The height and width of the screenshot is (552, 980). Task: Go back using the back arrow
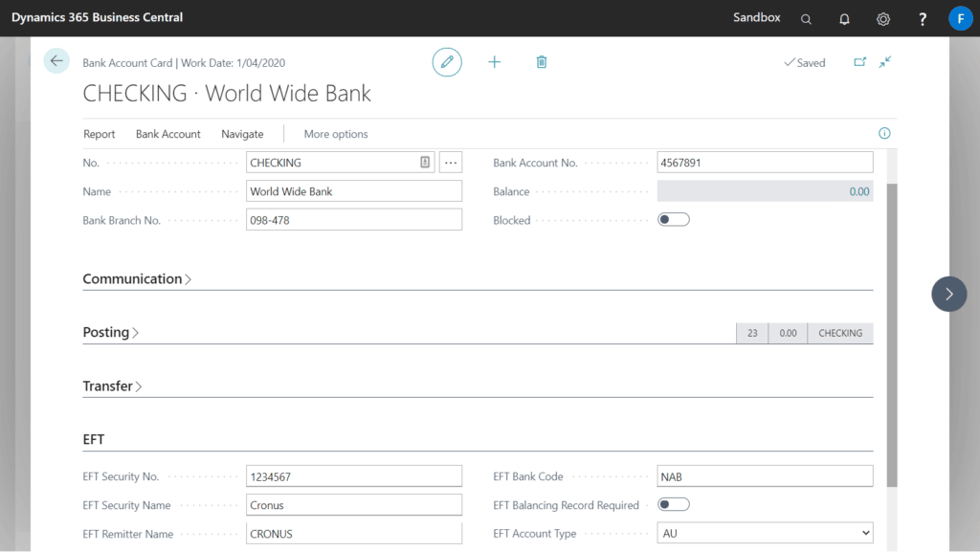coord(56,60)
